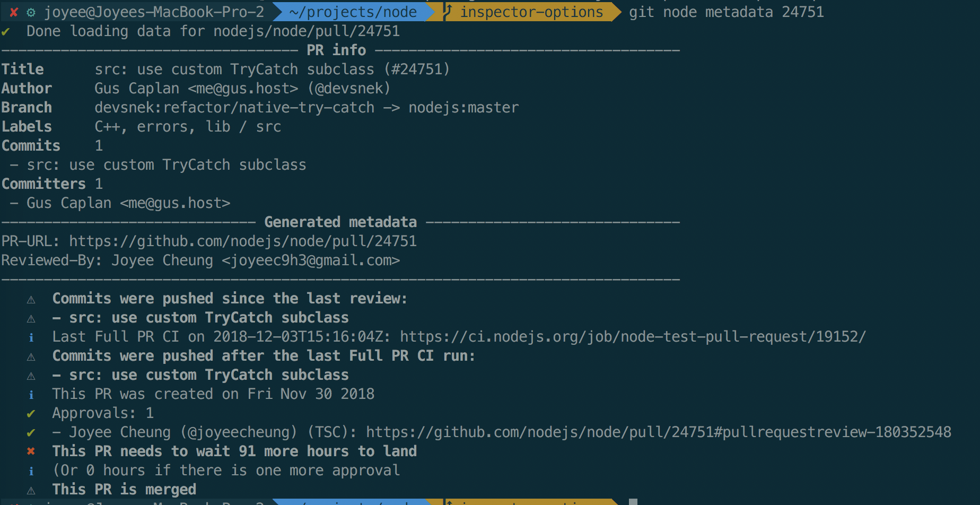The width and height of the screenshot is (980, 505).
Task: Click This PR was created on Fri Nov 30 2018
Action: click(213, 394)
